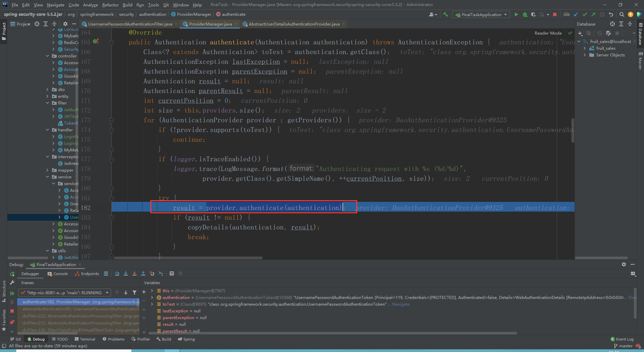Start debugging with the bug icon
This screenshot has height=352, width=644.
pyautogui.click(x=525, y=14)
